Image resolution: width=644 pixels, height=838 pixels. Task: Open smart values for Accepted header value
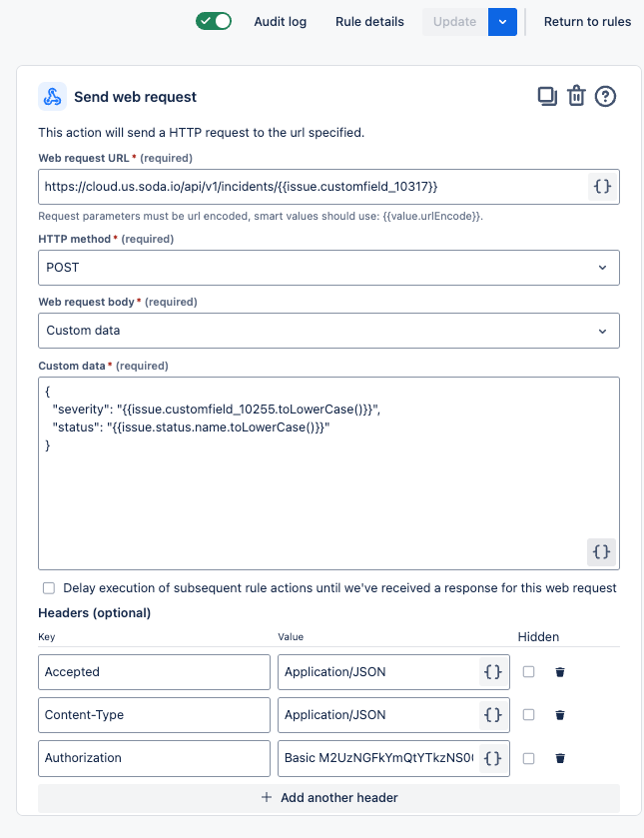(x=493, y=672)
